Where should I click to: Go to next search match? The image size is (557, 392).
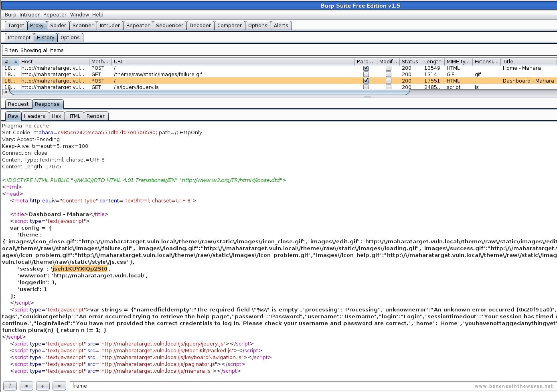pos(59,386)
